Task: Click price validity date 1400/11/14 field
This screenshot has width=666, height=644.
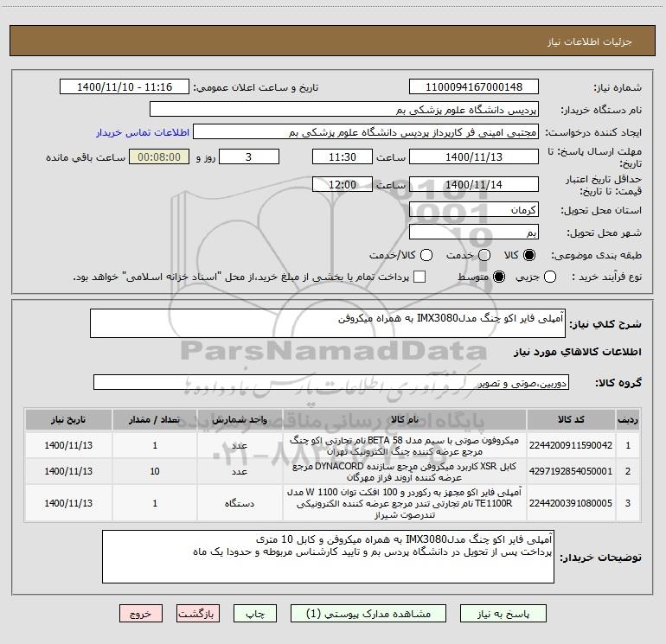Action: pyautogui.click(x=474, y=184)
